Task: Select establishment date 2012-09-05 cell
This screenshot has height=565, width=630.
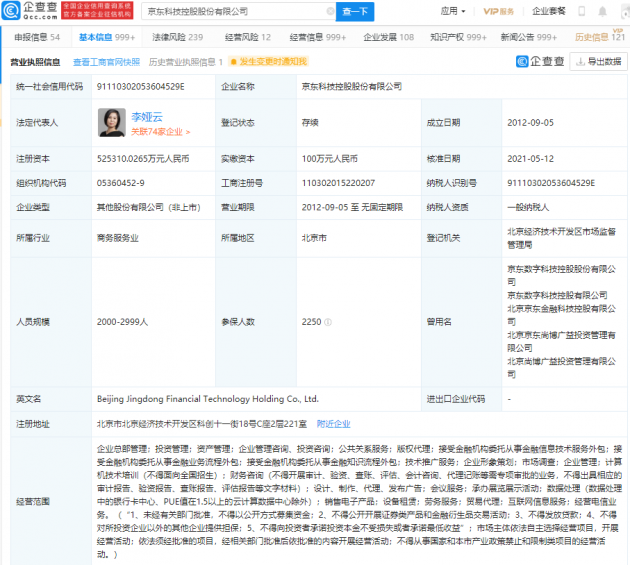Action: (x=530, y=123)
